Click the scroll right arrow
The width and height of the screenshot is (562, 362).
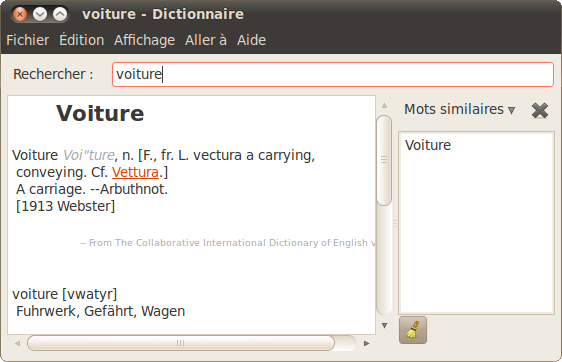(366, 343)
